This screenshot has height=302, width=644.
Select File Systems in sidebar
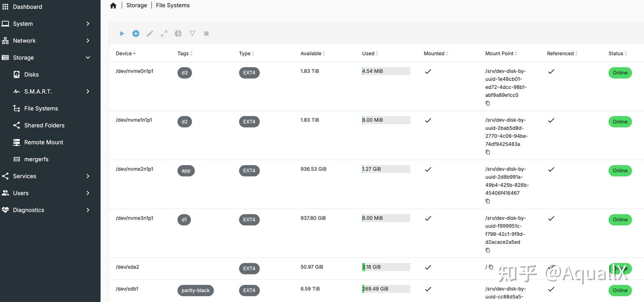click(x=50, y=108)
